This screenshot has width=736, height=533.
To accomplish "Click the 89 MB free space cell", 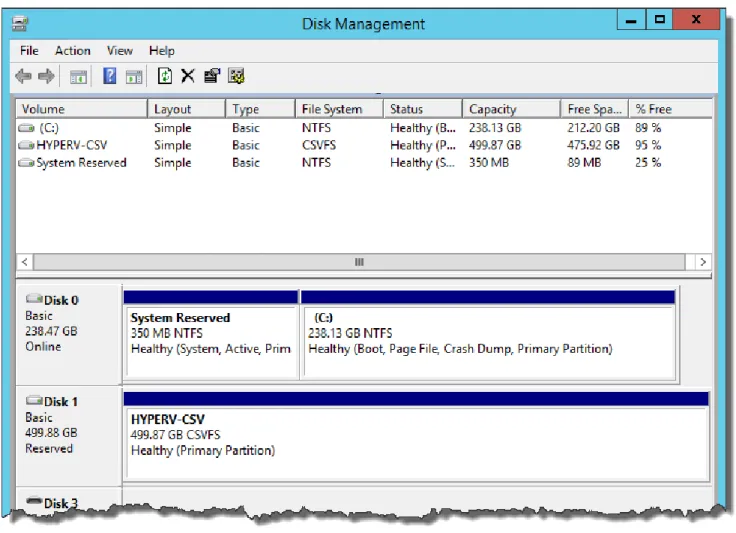I will coord(584,163).
